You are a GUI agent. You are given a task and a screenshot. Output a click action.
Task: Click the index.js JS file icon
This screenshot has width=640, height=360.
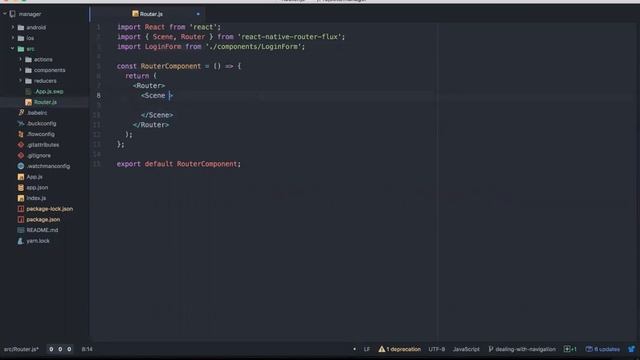[x=21, y=198]
